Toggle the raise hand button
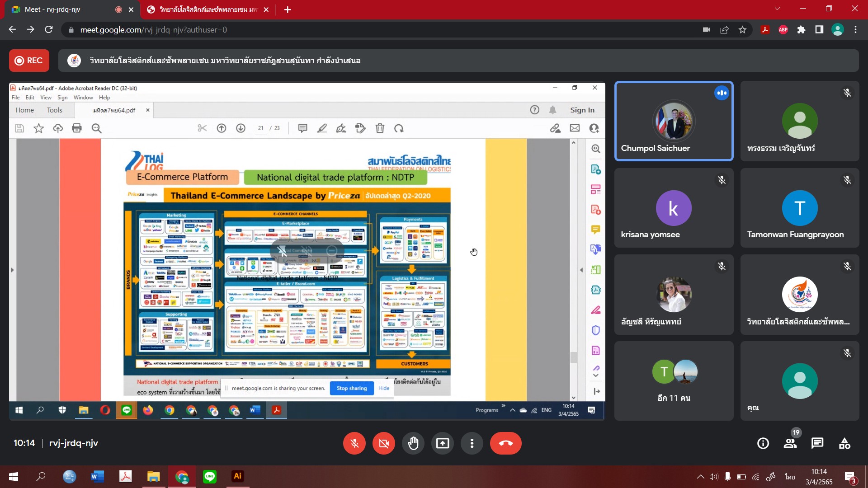 click(x=413, y=443)
